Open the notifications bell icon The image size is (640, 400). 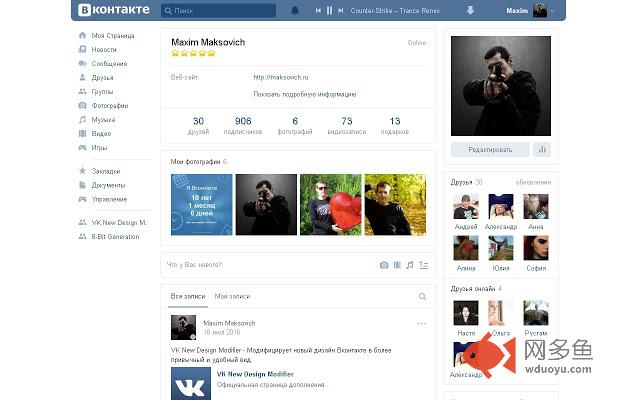coord(295,11)
